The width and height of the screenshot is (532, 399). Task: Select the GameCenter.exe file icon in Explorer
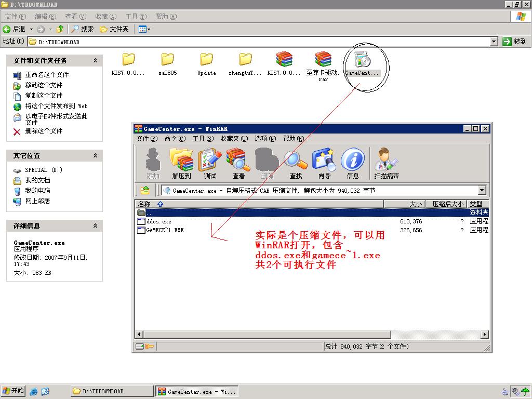(362, 60)
